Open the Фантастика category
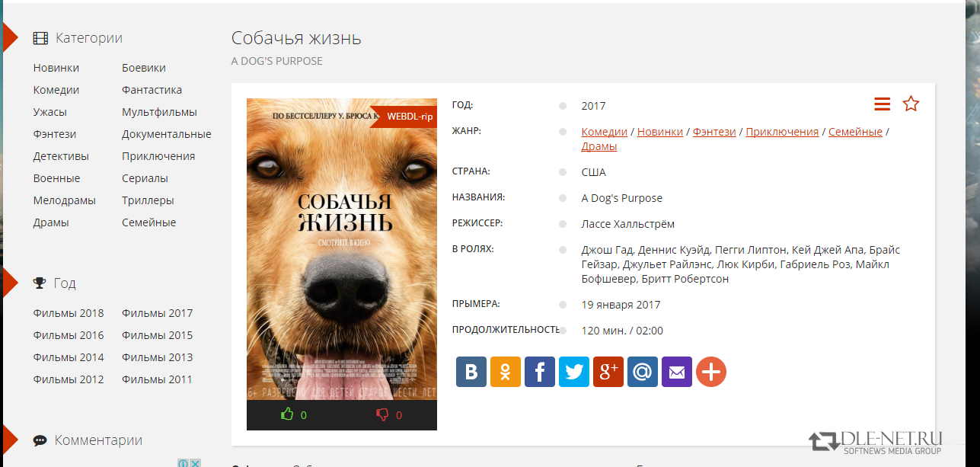Viewport: 980px width, 467px height. point(152,90)
